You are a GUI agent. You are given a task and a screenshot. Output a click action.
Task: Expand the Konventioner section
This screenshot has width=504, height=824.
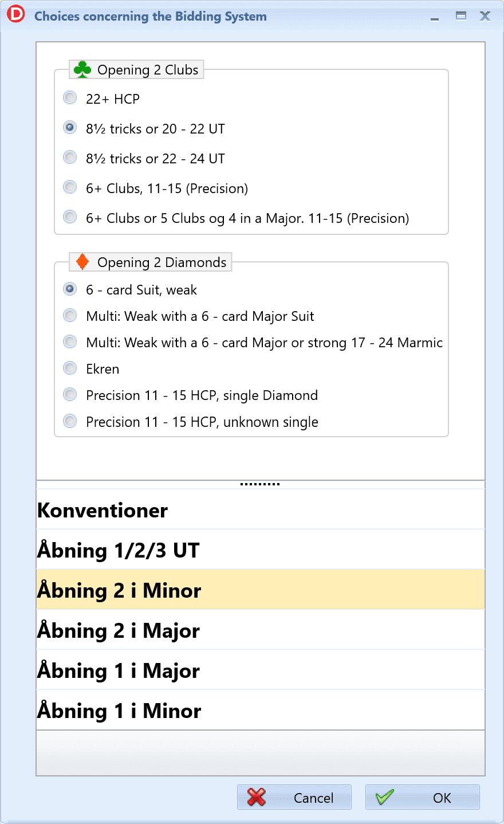coord(261,509)
